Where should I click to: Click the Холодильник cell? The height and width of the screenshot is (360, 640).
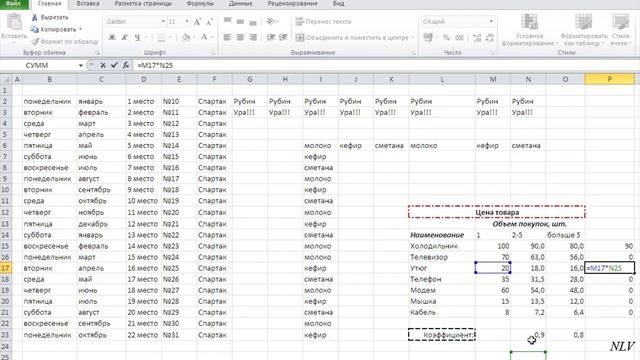pos(442,246)
